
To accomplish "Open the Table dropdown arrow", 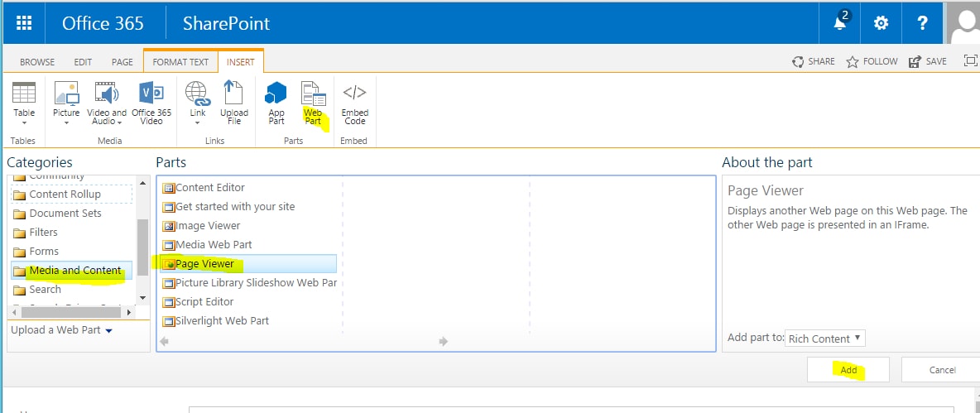I will [x=24, y=123].
